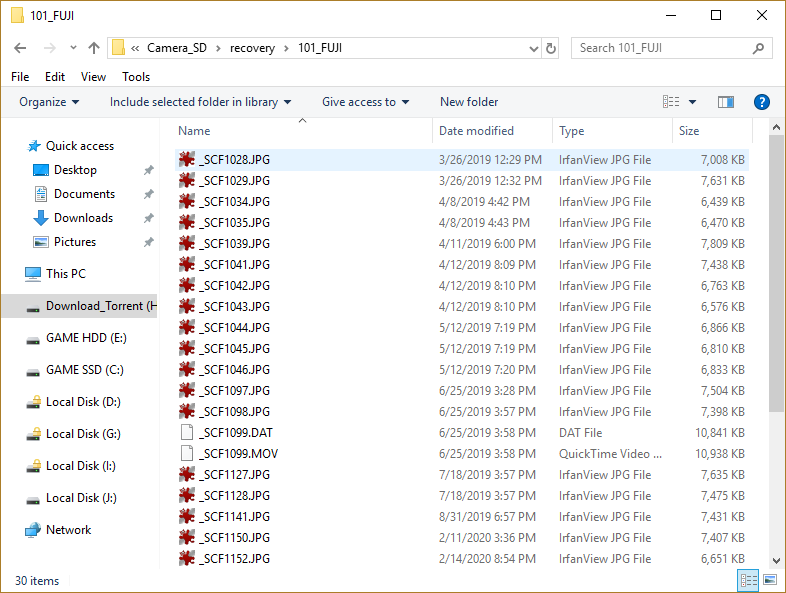Open the File menu
The image size is (786, 593).
(20, 77)
